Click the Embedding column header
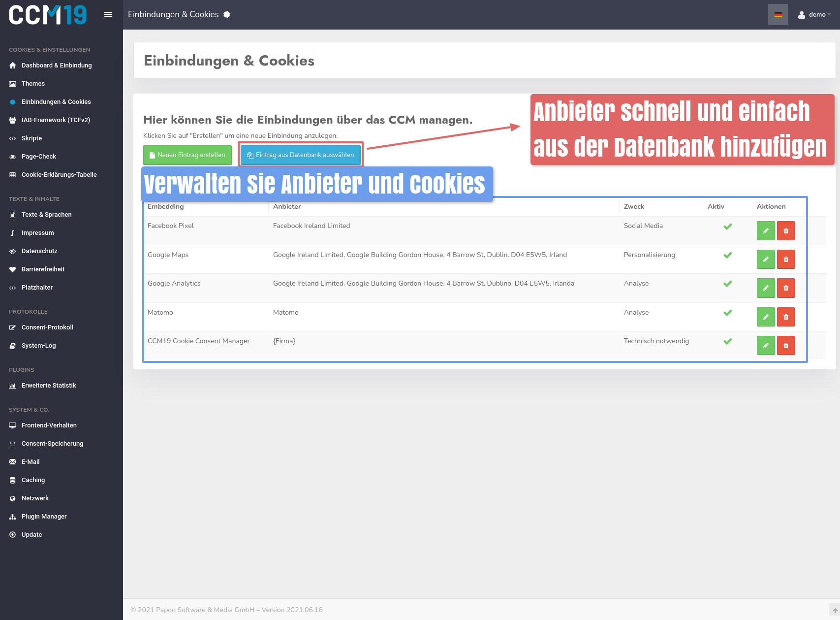Viewport: 840px width, 620px height. pos(166,207)
